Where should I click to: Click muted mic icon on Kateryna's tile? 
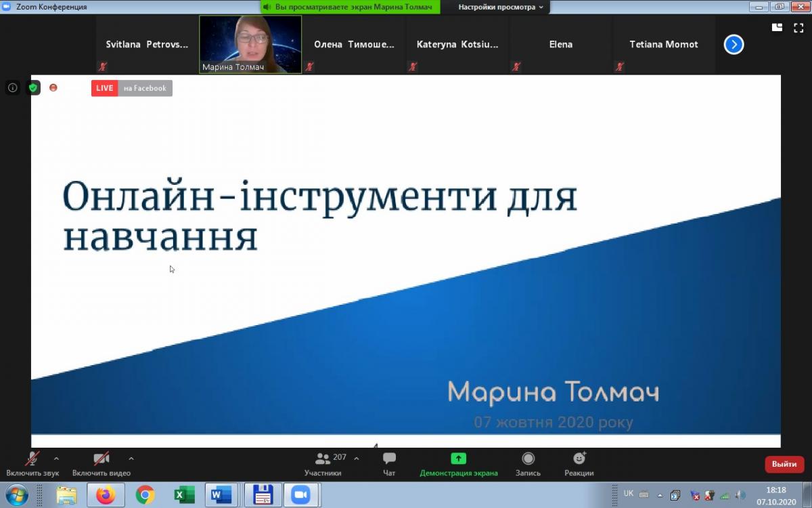(413, 67)
